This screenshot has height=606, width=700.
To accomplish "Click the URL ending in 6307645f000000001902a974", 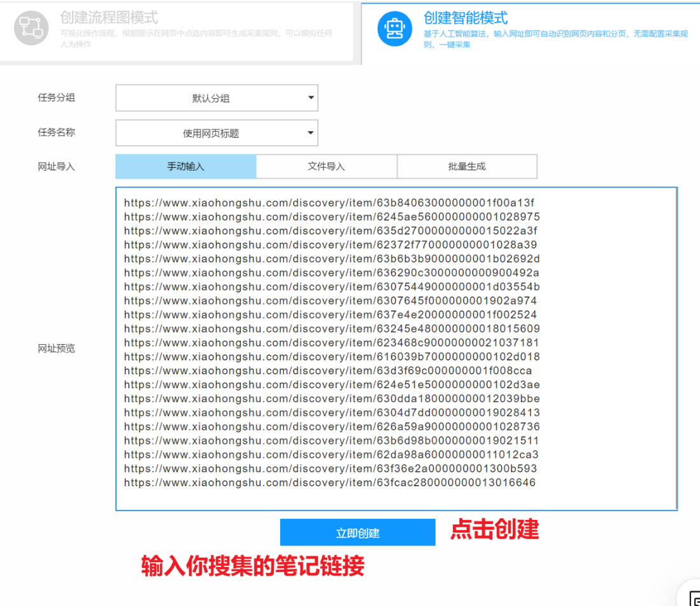I will coord(331,301).
